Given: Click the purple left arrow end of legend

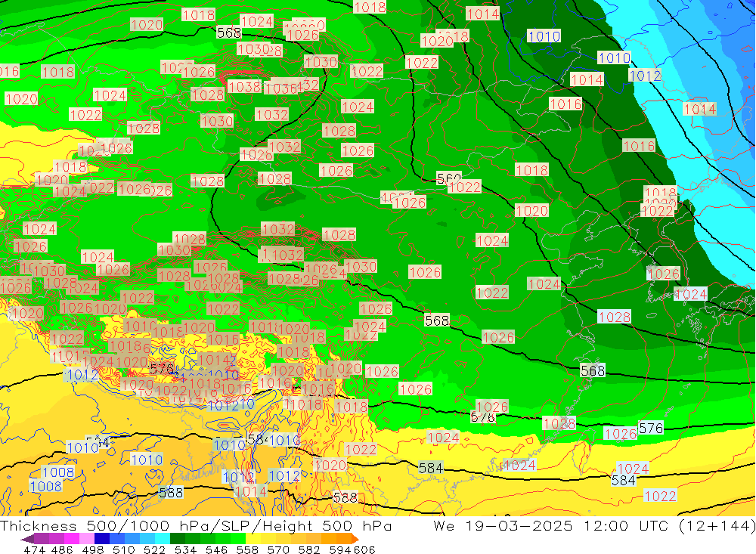Looking at the screenshot, I should click(x=27, y=539).
